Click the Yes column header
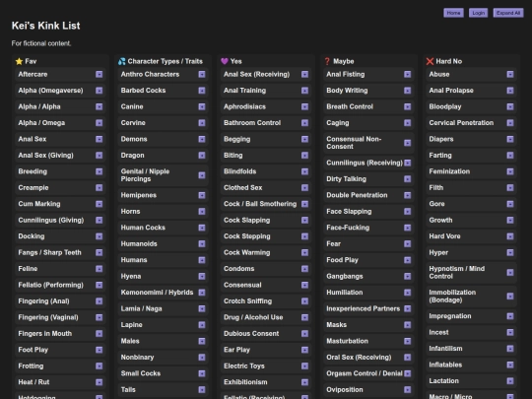The height and width of the screenshot is (399, 532). click(232, 61)
